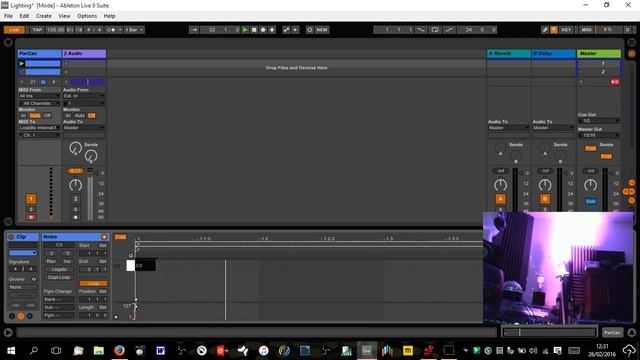Click the Master Solo button
The width and height of the screenshot is (640, 360).
point(591,201)
